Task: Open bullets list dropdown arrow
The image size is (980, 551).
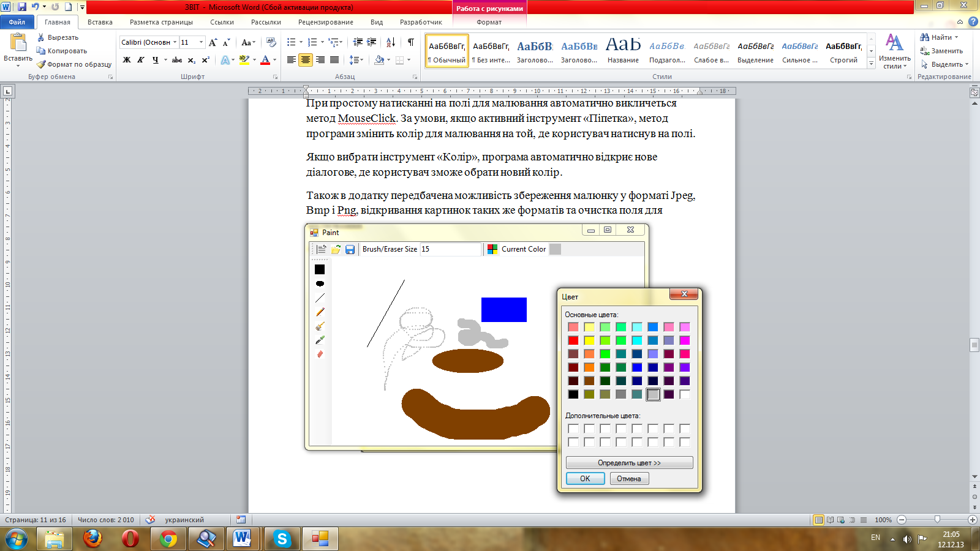Action: click(x=301, y=42)
